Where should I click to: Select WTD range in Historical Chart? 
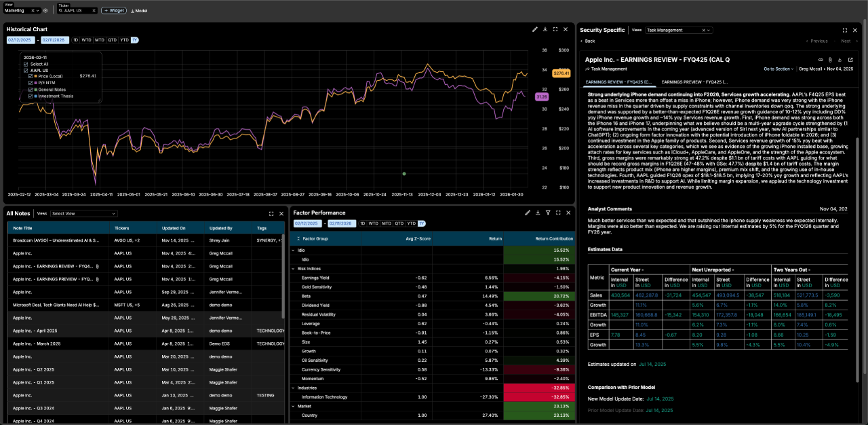[x=87, y=40]
